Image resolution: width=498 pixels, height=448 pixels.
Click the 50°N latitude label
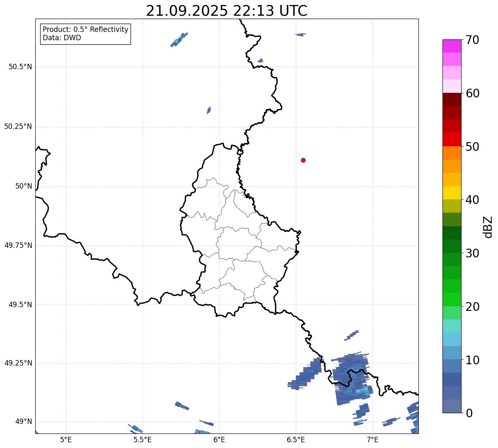click(x=24, y=186)
